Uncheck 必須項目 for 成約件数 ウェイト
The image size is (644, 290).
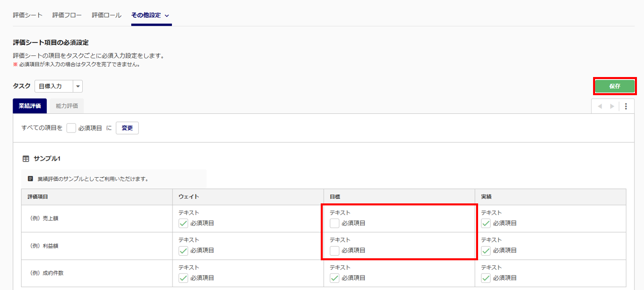(183, 278)
